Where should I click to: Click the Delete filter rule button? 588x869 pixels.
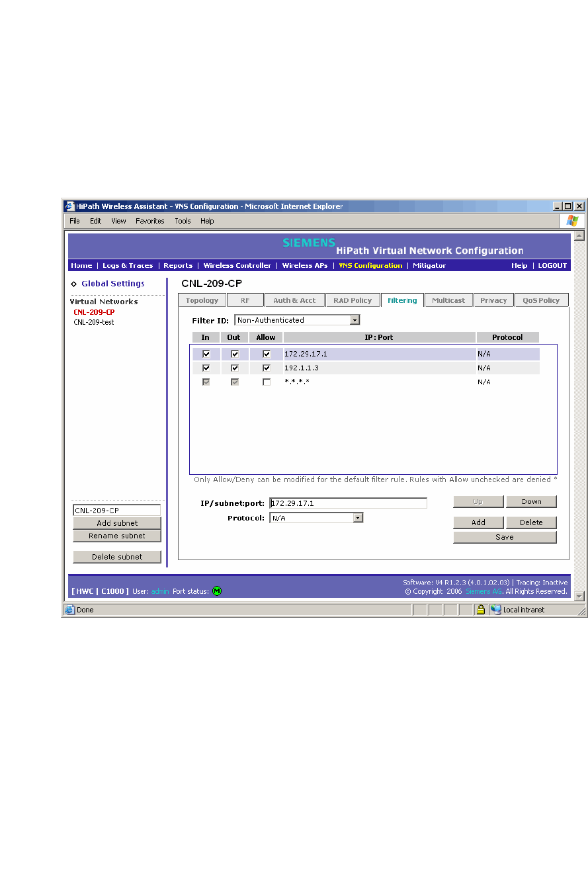coord(531,522)
